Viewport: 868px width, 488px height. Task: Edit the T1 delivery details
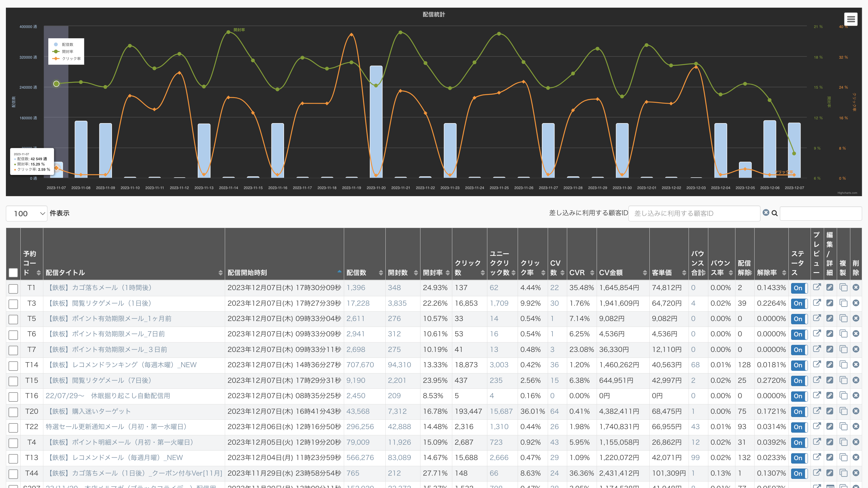click(x=830, y=287)
